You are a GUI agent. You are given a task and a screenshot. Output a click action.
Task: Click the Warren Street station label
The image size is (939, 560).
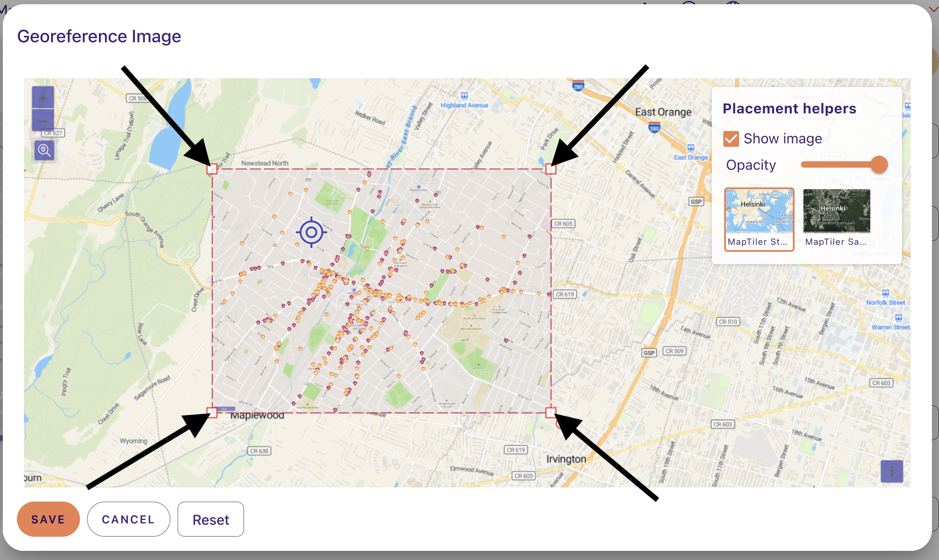(x=890, y=327)
